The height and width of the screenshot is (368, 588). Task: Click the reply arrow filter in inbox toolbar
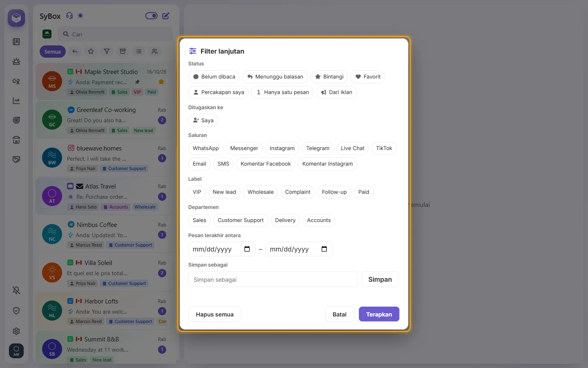click(x=75, y=52)
